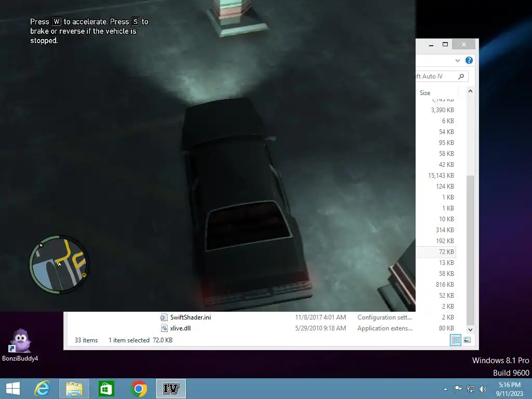532x399 pixels.
Task: Open volume speaker tray icon
Action: (483, 389)
